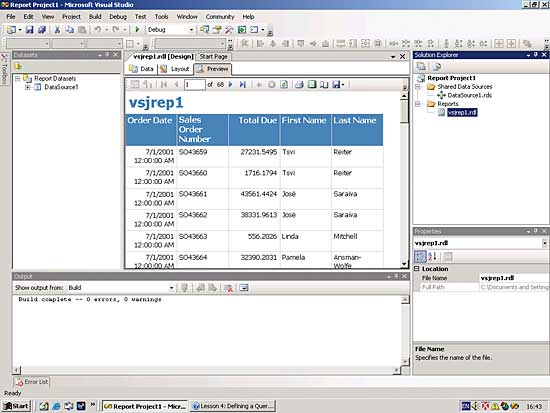Go to previous report page
The height and width of the screenshot is (413, 550).
176,85
